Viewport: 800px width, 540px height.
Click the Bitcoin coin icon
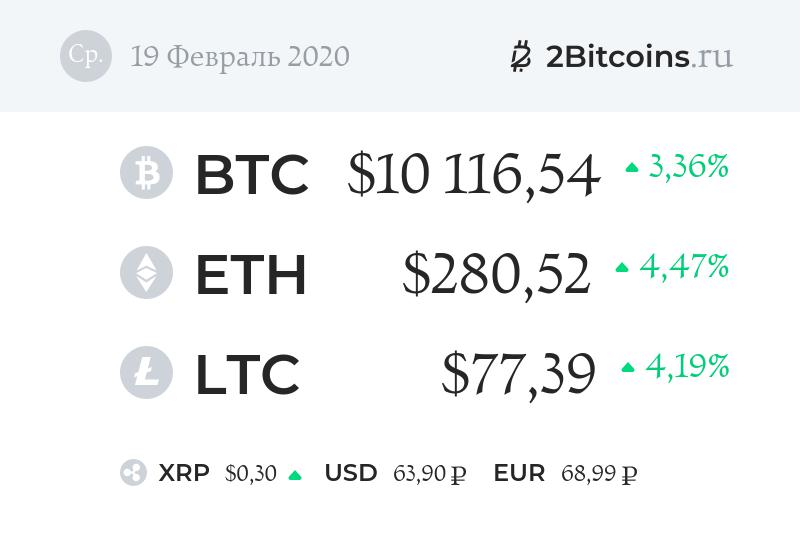[146, 173]
